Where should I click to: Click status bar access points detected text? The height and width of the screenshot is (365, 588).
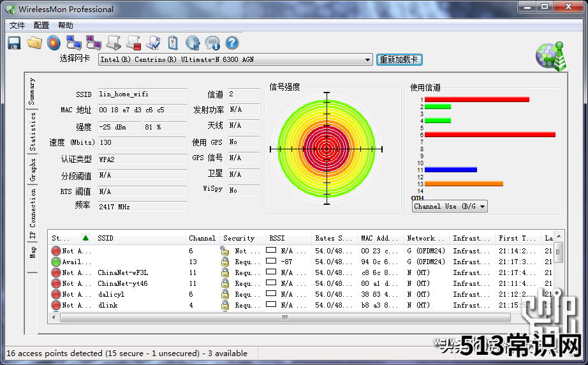point(127,354)
